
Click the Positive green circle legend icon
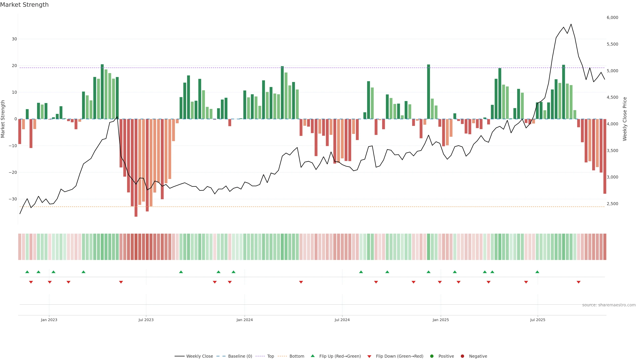coord(432,356)
